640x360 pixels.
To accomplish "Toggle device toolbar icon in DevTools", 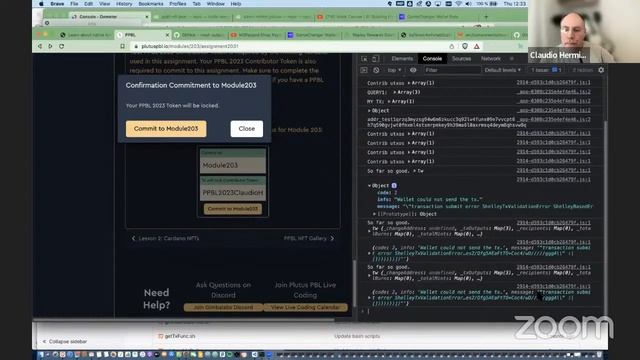I will click(x=376, y=59).
